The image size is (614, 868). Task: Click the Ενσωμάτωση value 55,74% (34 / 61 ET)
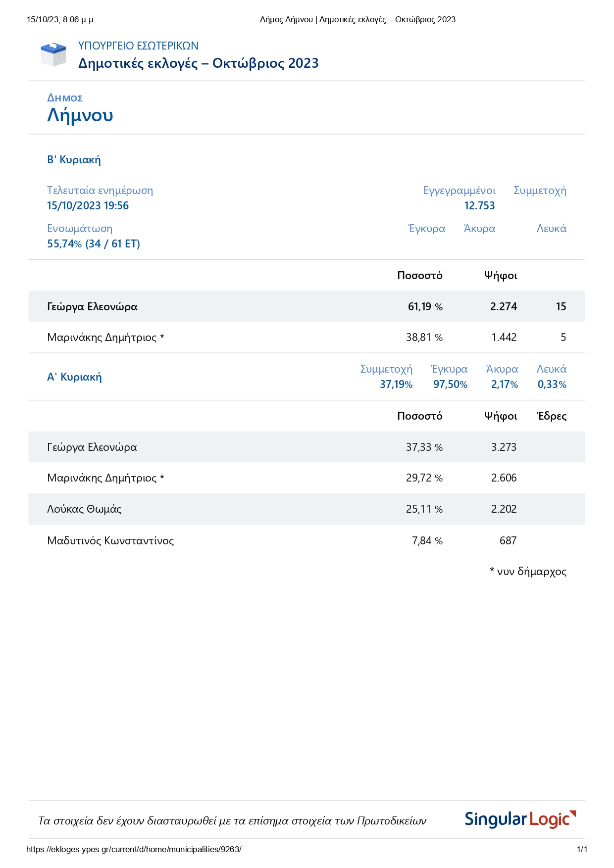[x=94, y=244]
